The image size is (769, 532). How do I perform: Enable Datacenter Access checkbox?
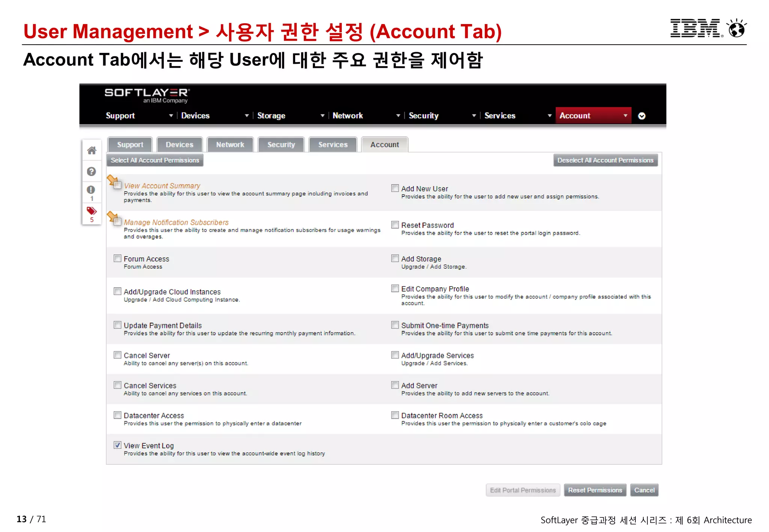point(118,415)
